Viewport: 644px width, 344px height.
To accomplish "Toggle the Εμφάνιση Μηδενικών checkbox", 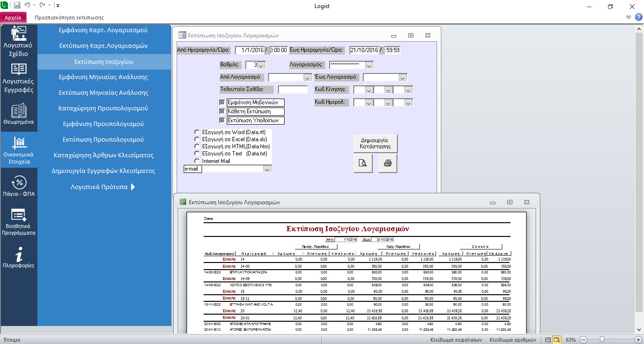I will [222, 102].
